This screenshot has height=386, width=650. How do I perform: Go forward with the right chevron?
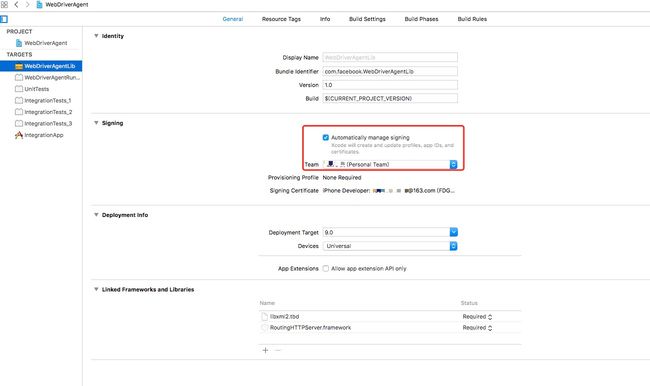click(x=27, y=5)
